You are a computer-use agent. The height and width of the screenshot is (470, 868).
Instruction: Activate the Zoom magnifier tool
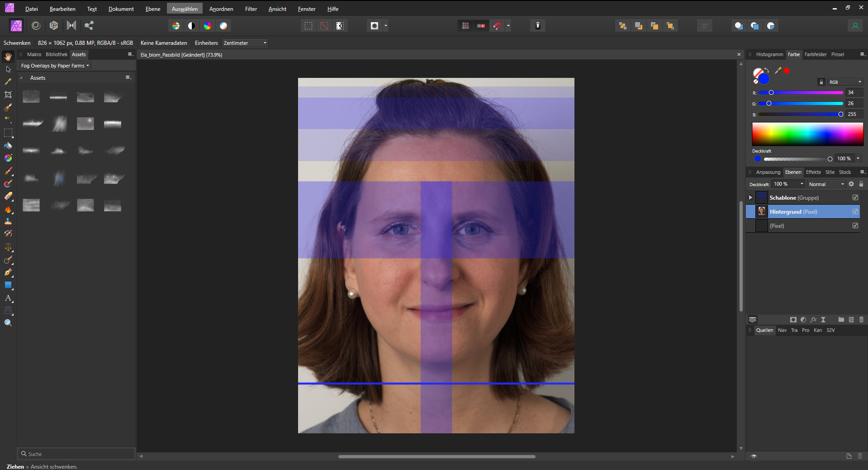coord(8,323)
